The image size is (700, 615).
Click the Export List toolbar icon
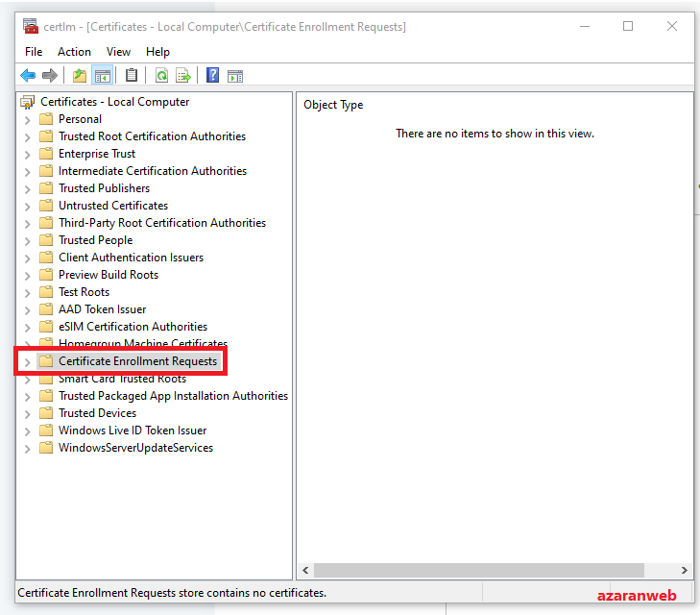(183, 76)
